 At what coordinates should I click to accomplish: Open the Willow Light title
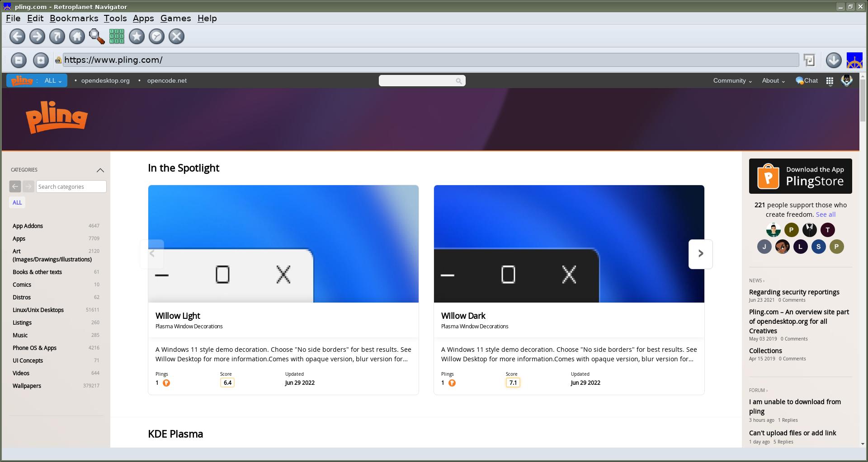178,316
